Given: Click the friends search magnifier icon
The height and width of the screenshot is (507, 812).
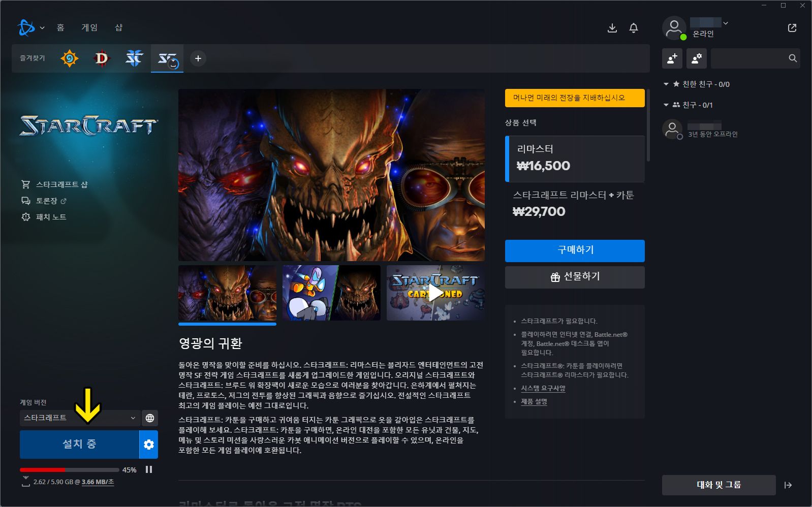Looking at the screenshot, I should click(x=793, y=58).
